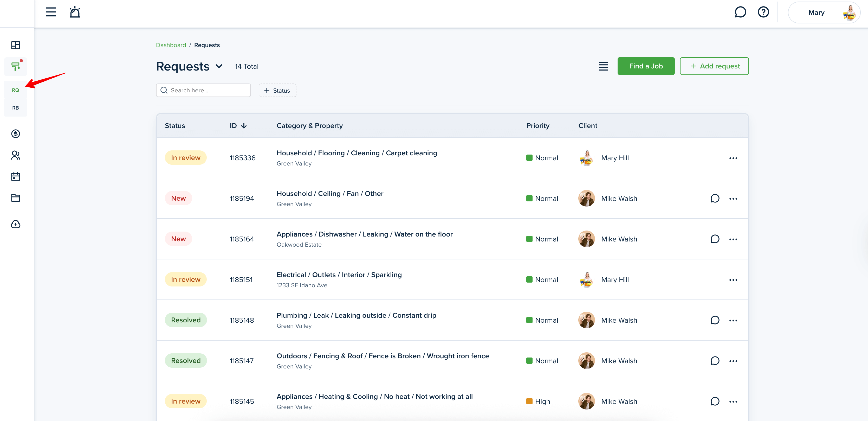This screenshot has width=868, height=421.
Task: Sort by the ID column arrow
Action: (x=244, y=126)
